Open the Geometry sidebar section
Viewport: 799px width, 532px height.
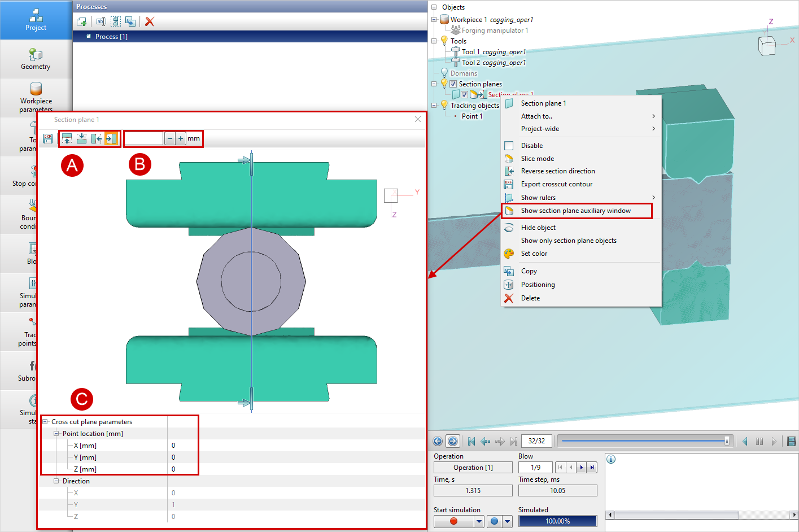(x=36, y=59)
